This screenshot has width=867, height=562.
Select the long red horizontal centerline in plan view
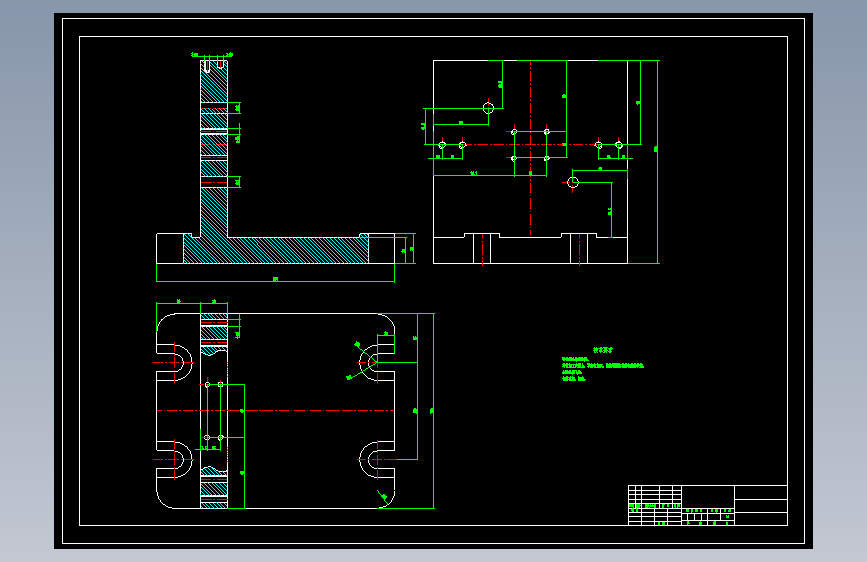coord(275,410)
